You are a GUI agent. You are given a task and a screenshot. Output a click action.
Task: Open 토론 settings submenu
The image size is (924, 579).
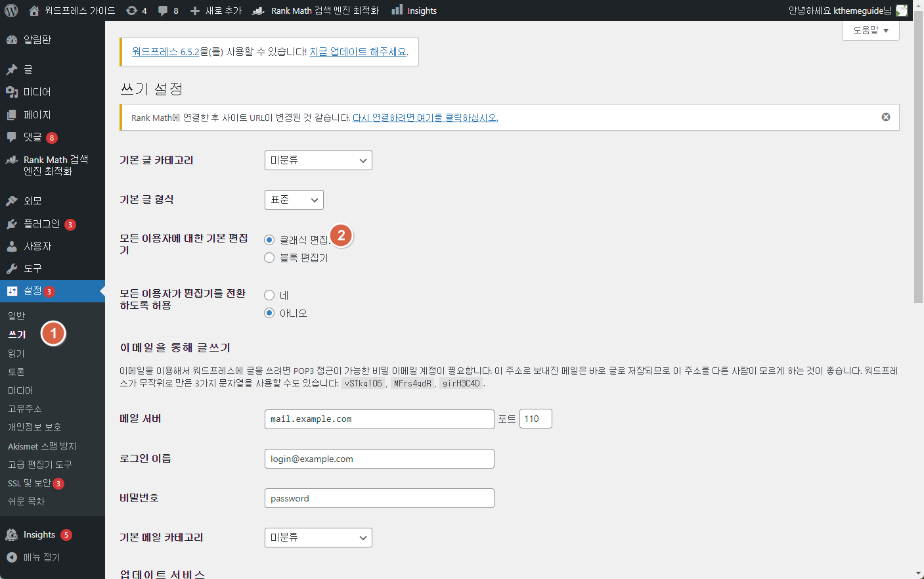click(16, 372)
